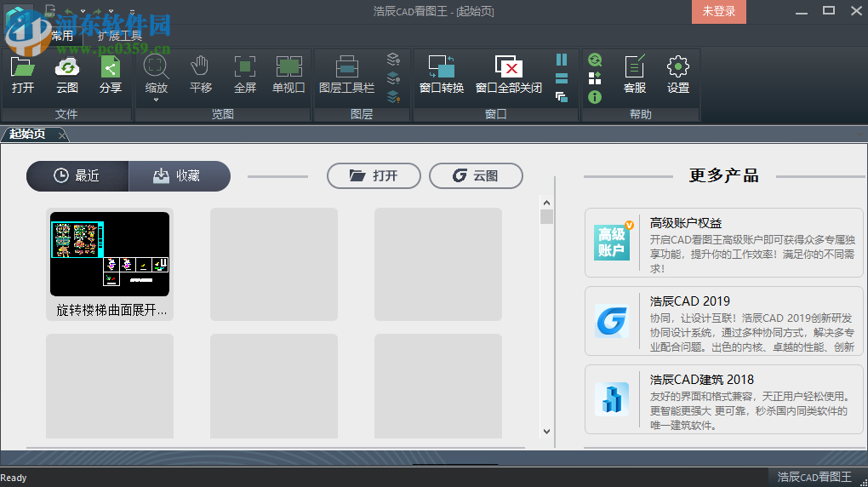Open the redo history dropdown arrow
The height and width of the screenshot is (487, 868).
pyautogui.click(x=111, y=11)
